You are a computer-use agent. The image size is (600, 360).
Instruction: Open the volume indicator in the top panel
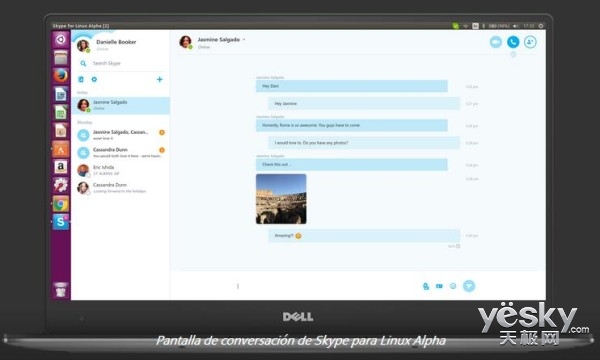(x=515, y=26)
